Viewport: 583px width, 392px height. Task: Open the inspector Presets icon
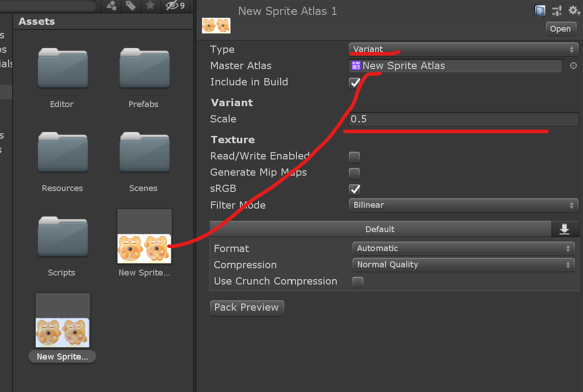tap(556, 10)
